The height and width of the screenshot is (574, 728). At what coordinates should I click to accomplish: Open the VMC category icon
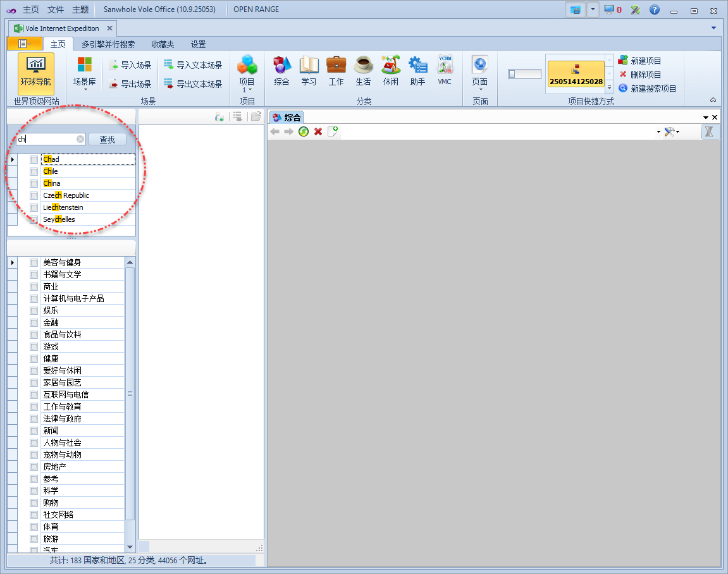[445, 71]
